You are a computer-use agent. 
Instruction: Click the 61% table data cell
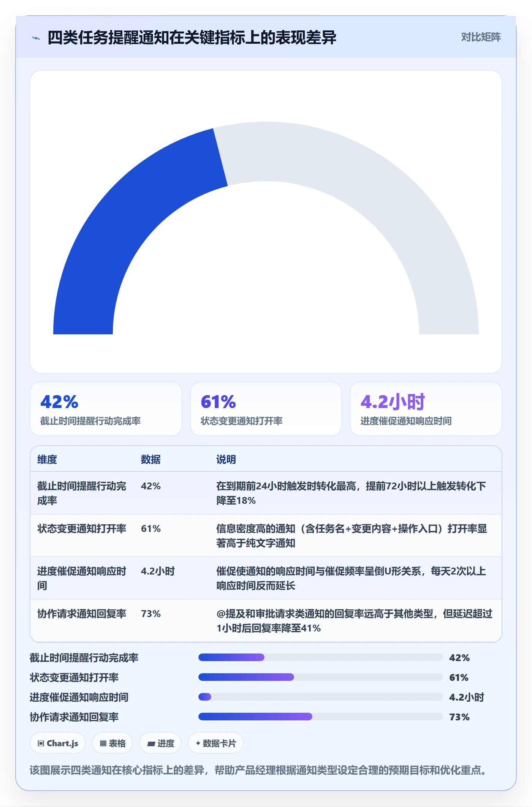(151, 529)
